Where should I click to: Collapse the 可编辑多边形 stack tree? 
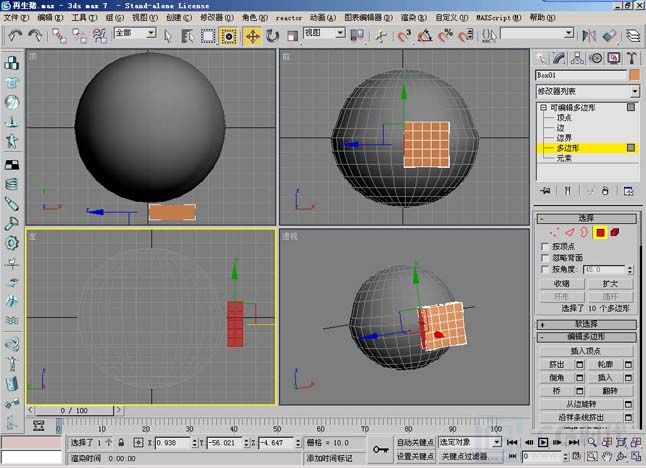[x=543, y=108]
